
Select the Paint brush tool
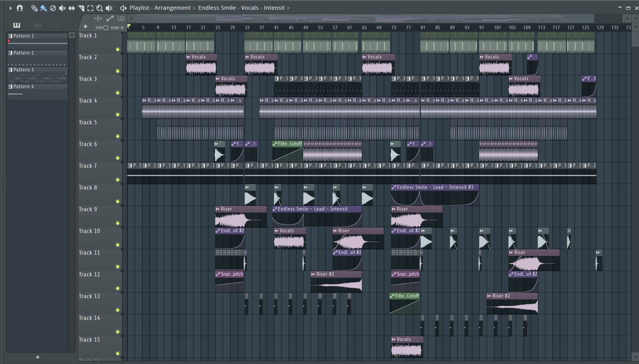point(43,8)
